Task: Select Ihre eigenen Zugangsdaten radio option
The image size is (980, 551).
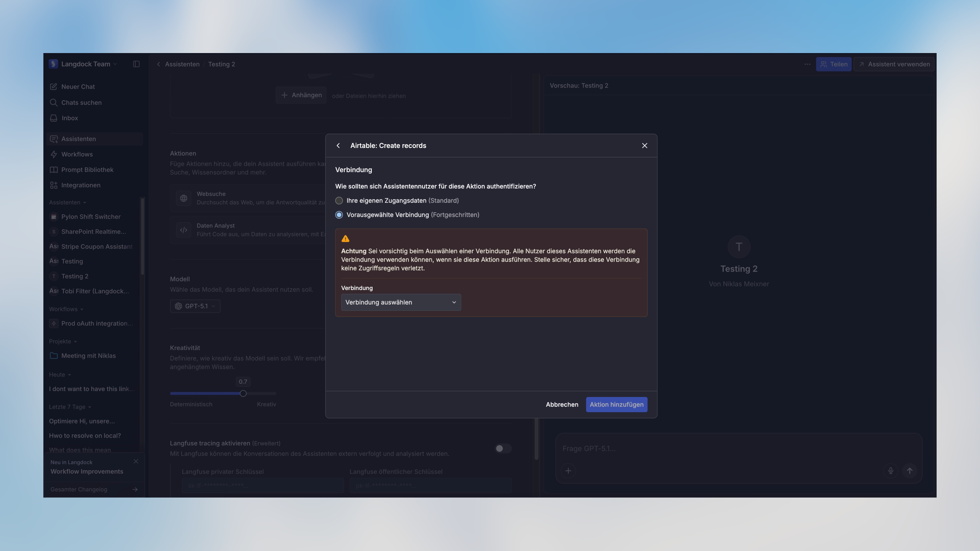Action: [x=339, y=201]
